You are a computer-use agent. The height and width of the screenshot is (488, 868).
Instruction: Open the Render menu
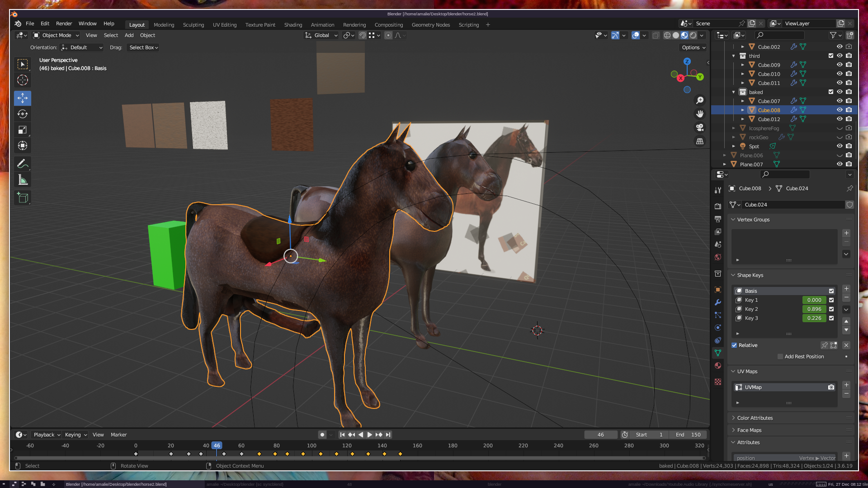coord(64,23)
